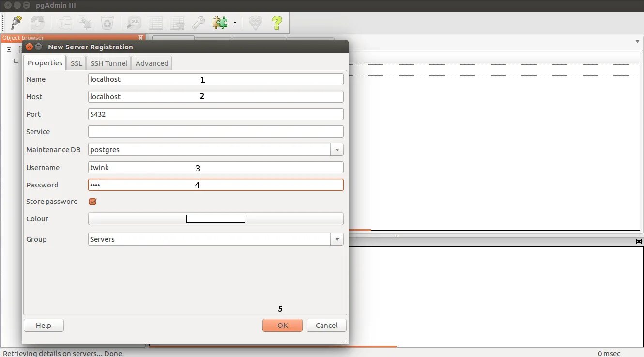
Task: Click the Host input field
Action: click(216, 96)
